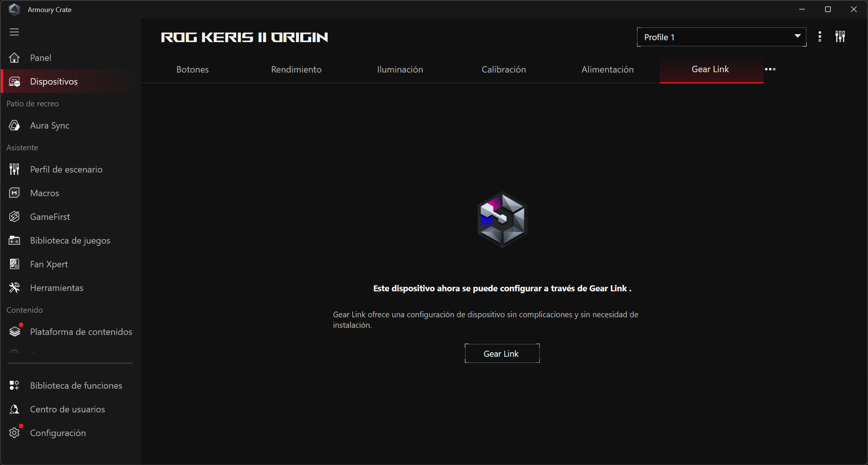This screenshot has width=868, height=465.
Task: Click the Centro de usuarios icon
Action: tap(14, 409)
